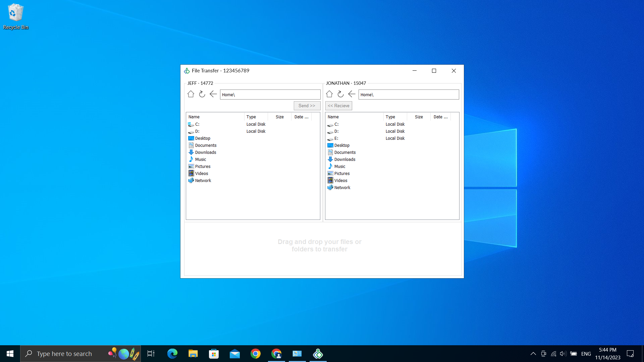Refresh JONATHAN's file listing

click(x=340, y=94)
